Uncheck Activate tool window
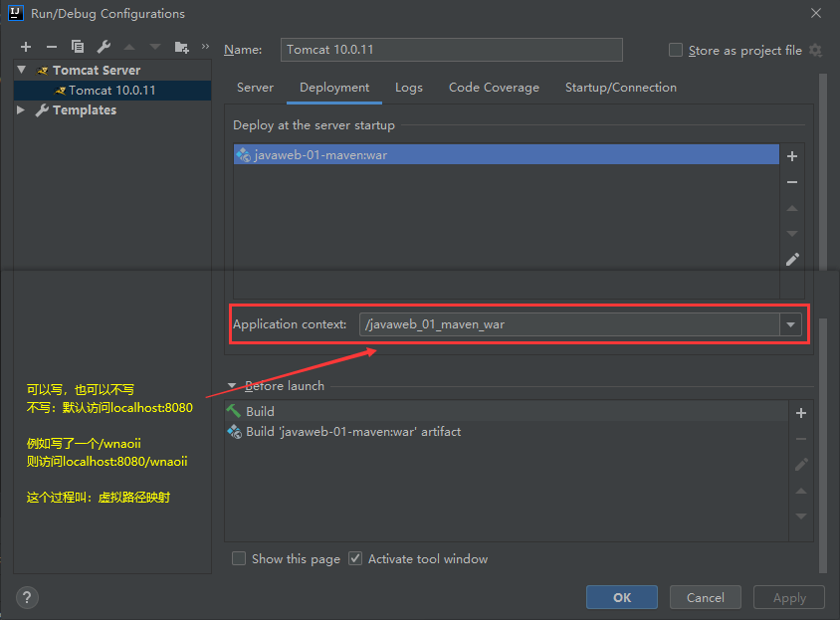Screen dimensions: 840x620 [355, 558]
